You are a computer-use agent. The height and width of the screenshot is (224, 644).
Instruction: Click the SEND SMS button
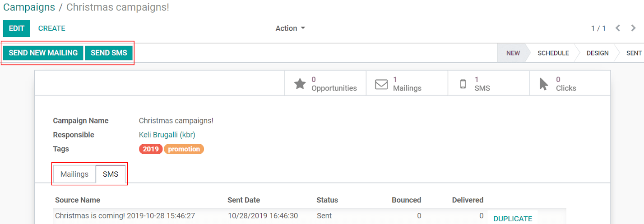109,53
